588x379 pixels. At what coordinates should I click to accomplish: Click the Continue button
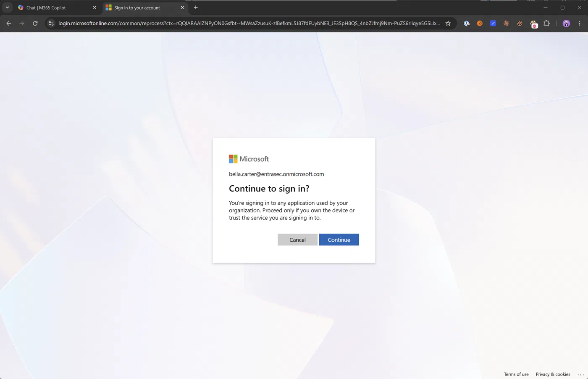[x=339, y=240]
